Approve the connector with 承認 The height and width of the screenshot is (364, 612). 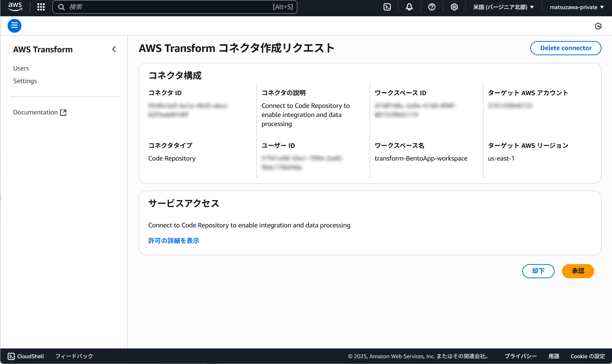(578, 271)
